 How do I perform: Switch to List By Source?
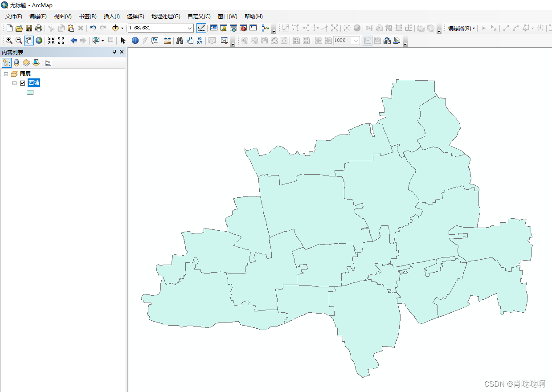pyautogui.click(x=16, y=63)
